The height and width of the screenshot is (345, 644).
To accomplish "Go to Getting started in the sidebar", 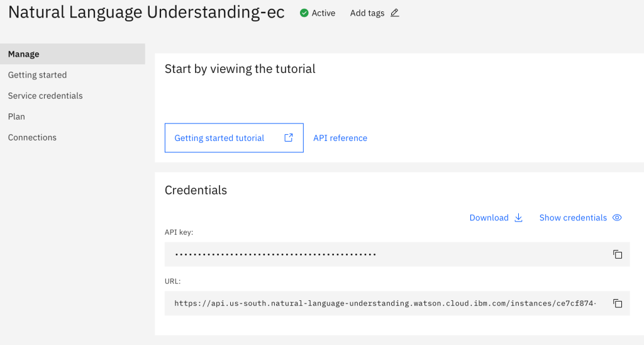I will (x=37, y=75).
